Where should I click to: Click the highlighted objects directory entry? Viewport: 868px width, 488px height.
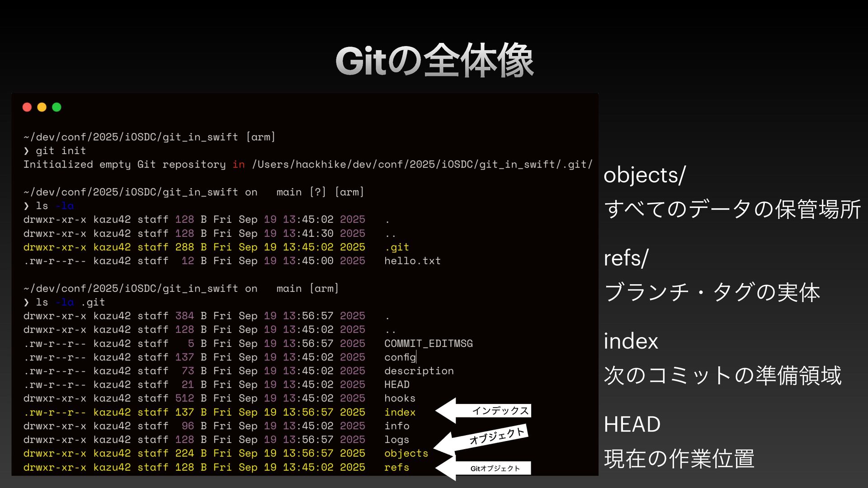click(406, 453)
